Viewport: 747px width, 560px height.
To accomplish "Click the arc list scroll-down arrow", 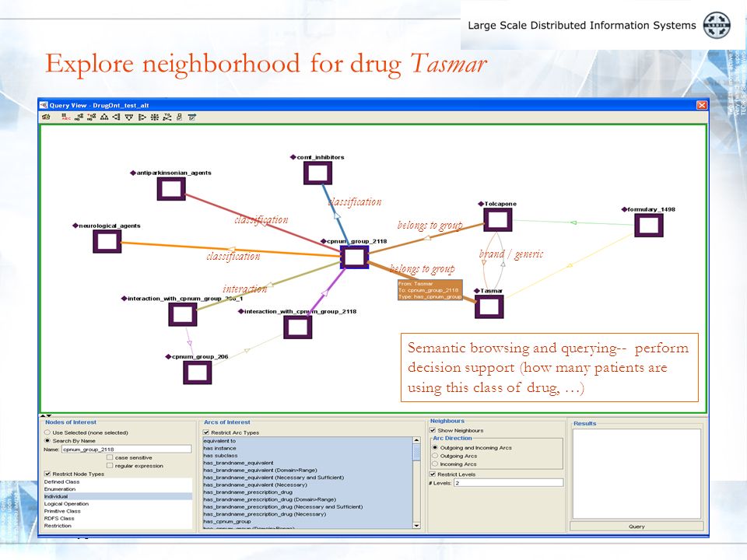I will [417, 525].
